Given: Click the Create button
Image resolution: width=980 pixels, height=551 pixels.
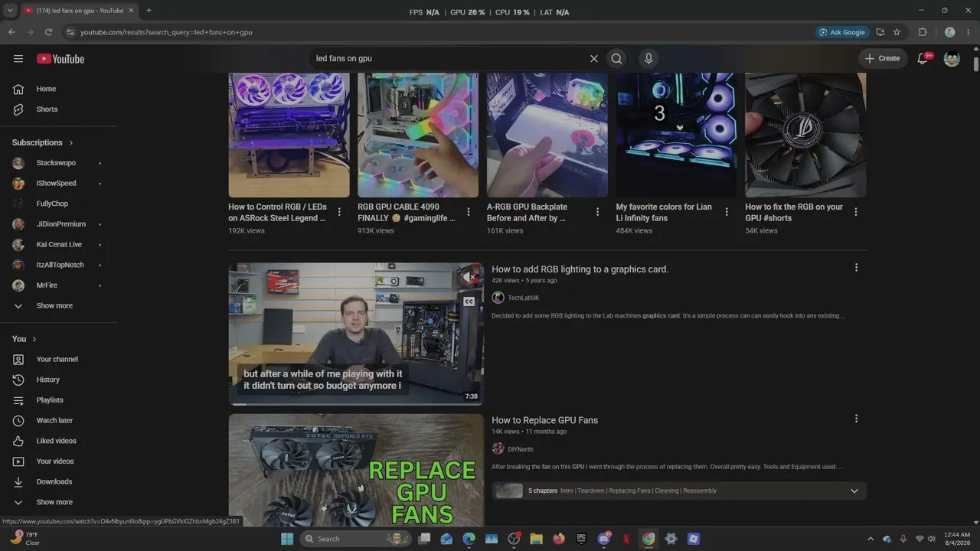Looking at the screenshot, I should 883,58.
